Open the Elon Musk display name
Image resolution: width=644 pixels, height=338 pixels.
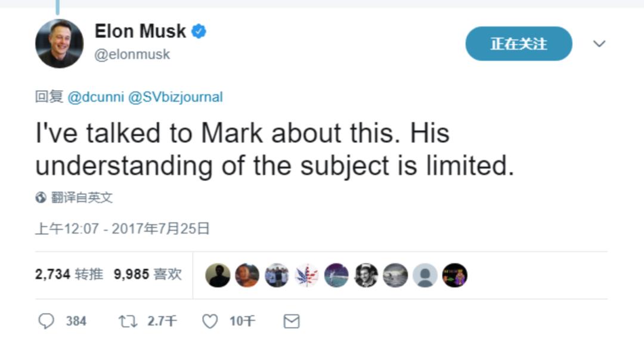(x=141, y=31)
